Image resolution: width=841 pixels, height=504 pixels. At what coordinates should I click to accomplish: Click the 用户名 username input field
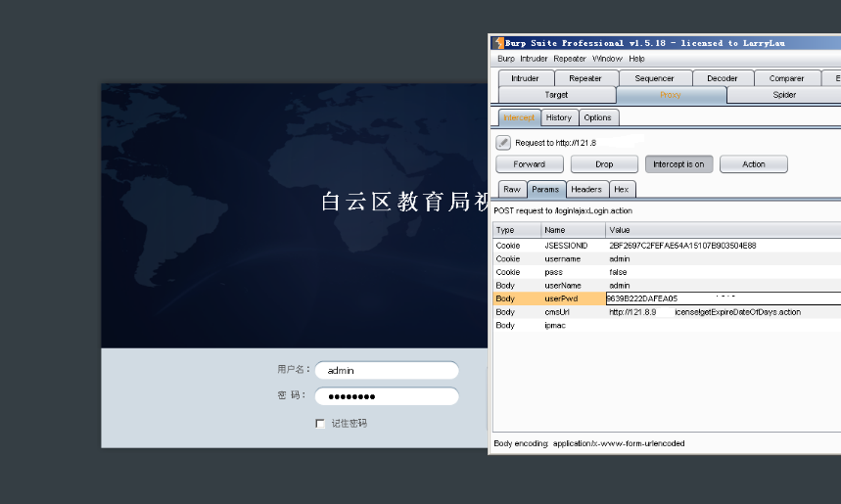(387, 371)
